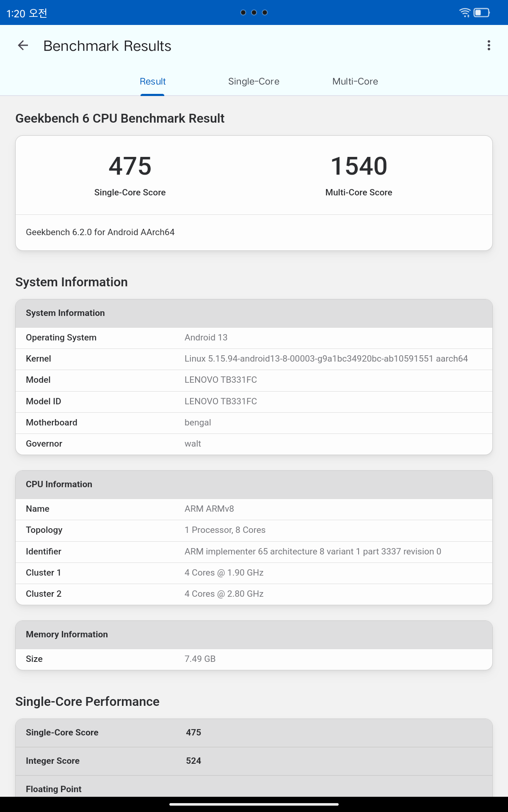Image resolution: width=508 pixels, height=812 pixels.
Task: Tap the walt governor value
Action: pos(193,444)
